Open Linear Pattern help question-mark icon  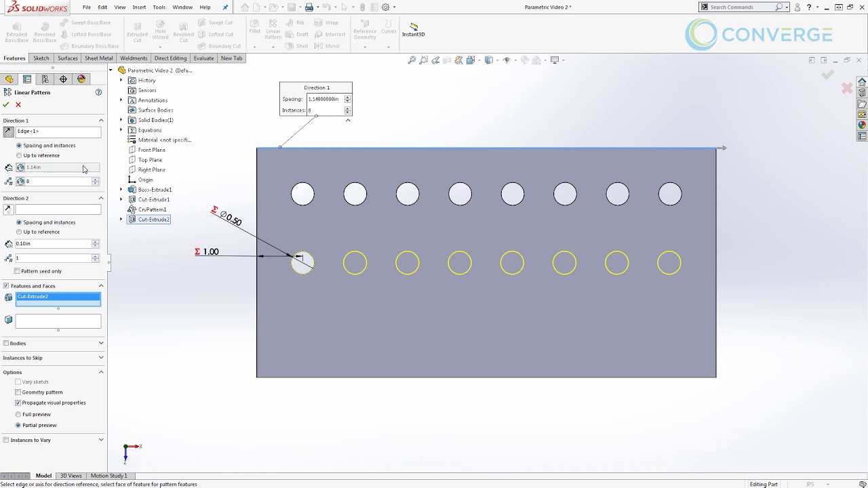point(98,92)
